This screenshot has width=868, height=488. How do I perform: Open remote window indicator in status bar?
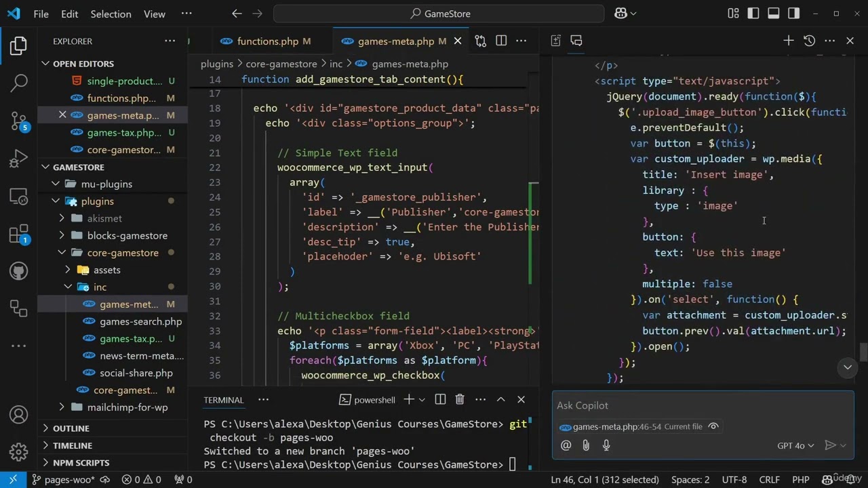13,480
